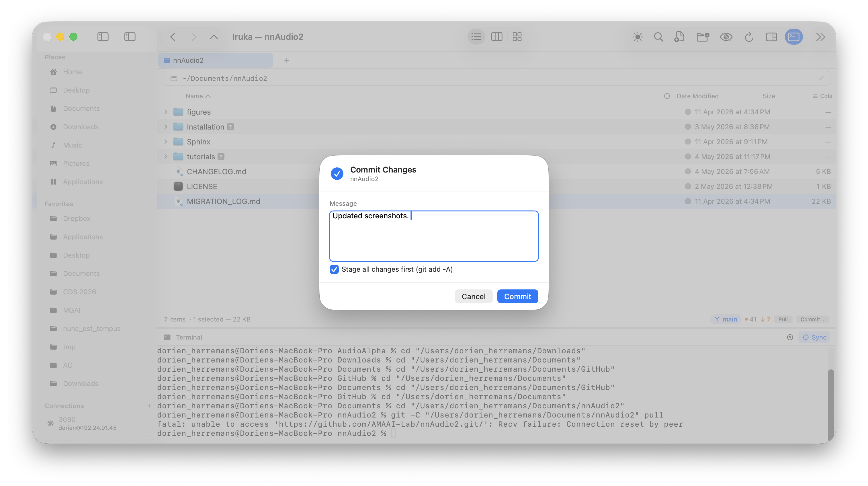Toggle the right preview panel icon
This screenshot has width=868, height=486.
point(771,37)
